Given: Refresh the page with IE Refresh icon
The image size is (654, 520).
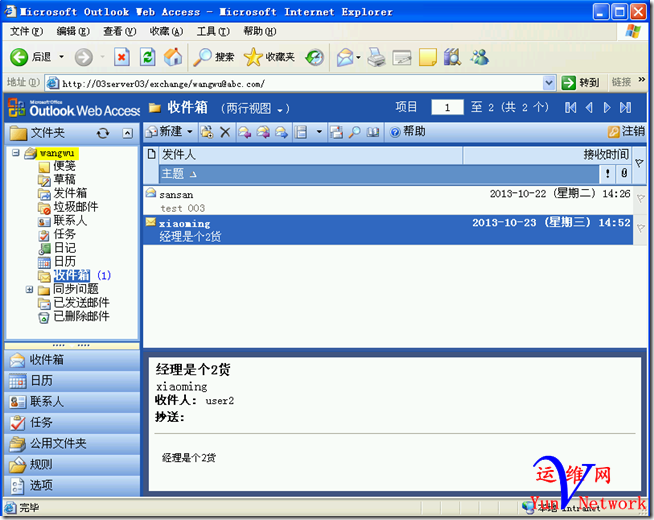Looking at the screenshot, I should [x=148, y=57].
